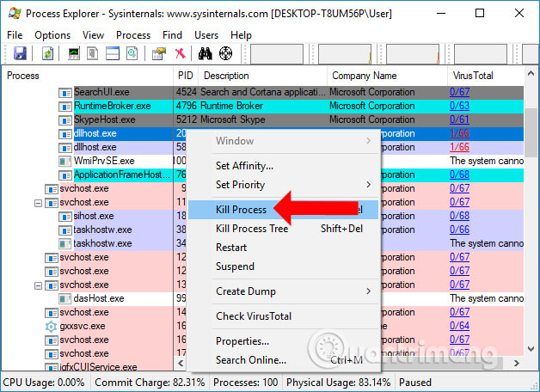Open the Users menu
Screen dimensions: 540x392
click(206, 35)
